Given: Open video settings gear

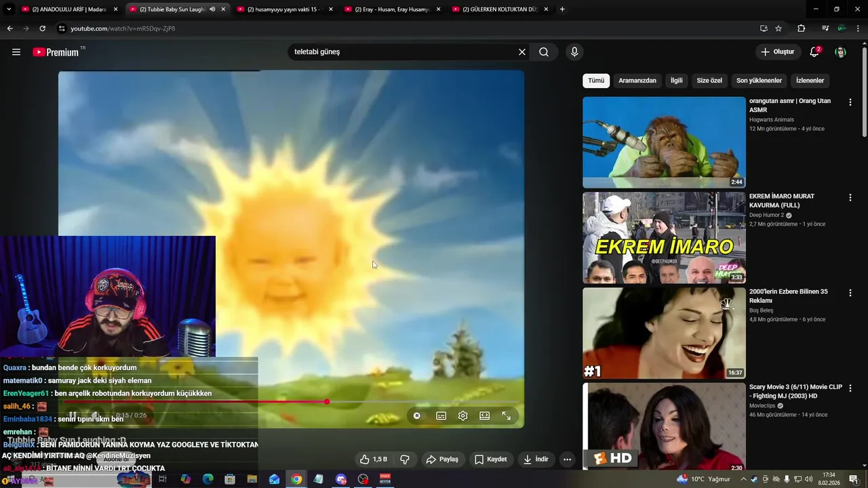Looking at the screenshot, I should 462,415.
